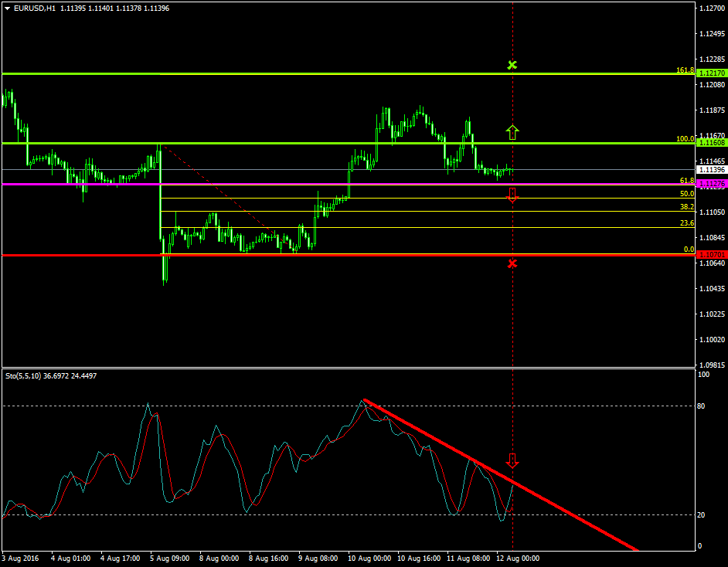
Task: Click the 10 Aug 00:00 time axis label
Action: [x=369, y=558]
